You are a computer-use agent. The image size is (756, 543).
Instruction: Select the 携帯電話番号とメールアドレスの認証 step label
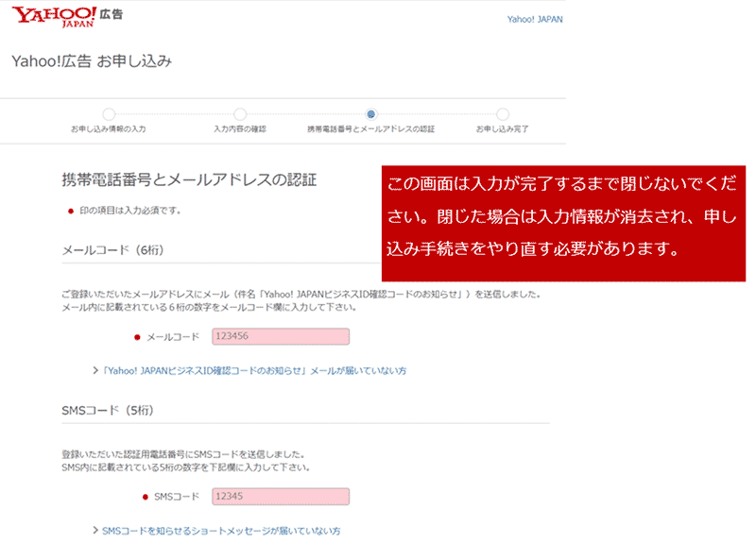pos(371,128)
